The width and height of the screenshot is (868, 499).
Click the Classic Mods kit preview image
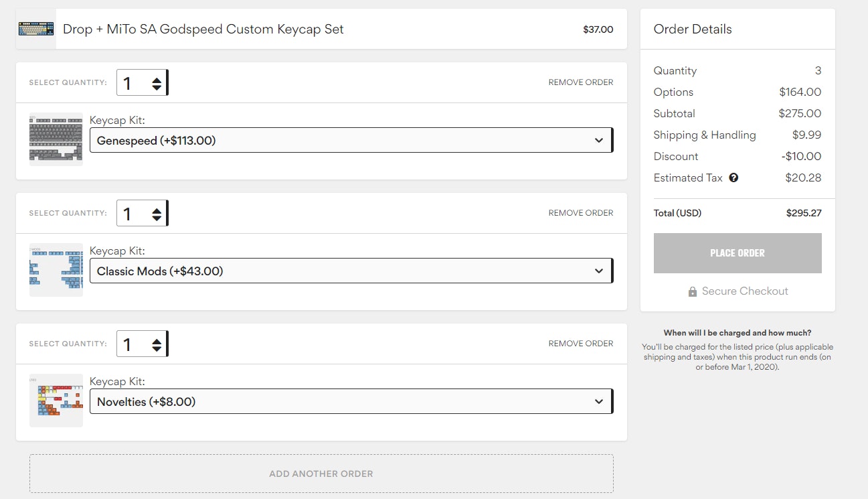(56, 270)
